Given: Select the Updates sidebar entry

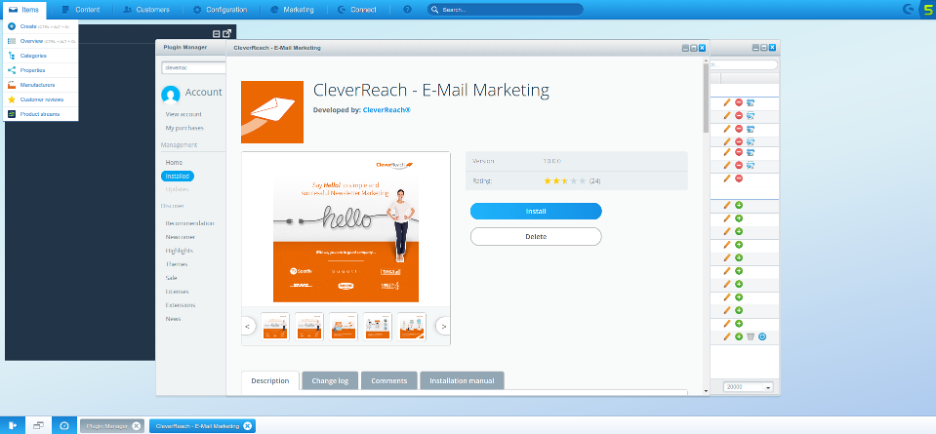Looking at the screenshot, I should (x=177, y=189).
